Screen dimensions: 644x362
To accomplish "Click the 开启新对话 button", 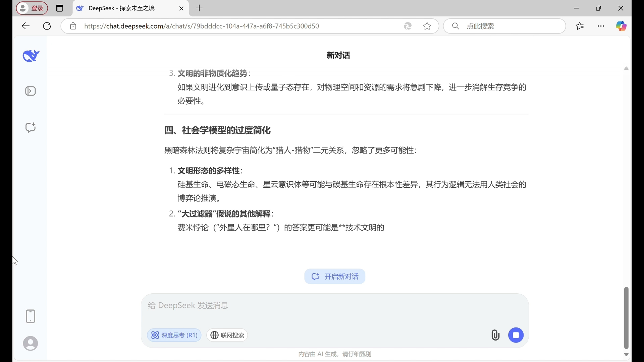I will click(x=334, y=276).
